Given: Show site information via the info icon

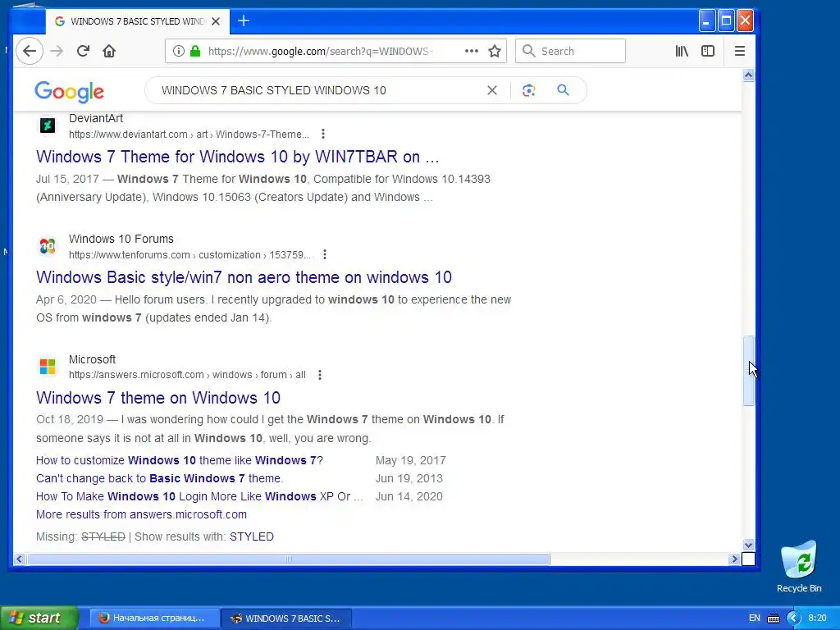Looking at the screenshot, I should tap(178, 51).
